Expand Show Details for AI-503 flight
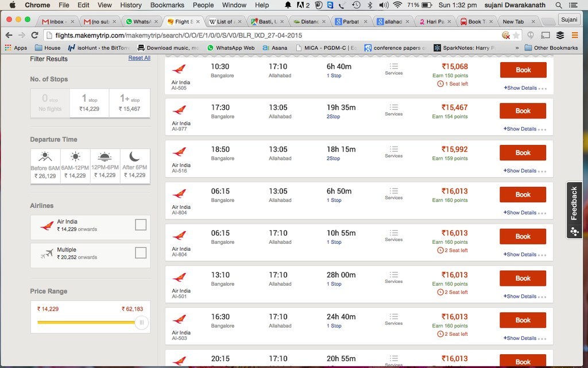This screenshot has width=588, height=368. tap(520, 338)
